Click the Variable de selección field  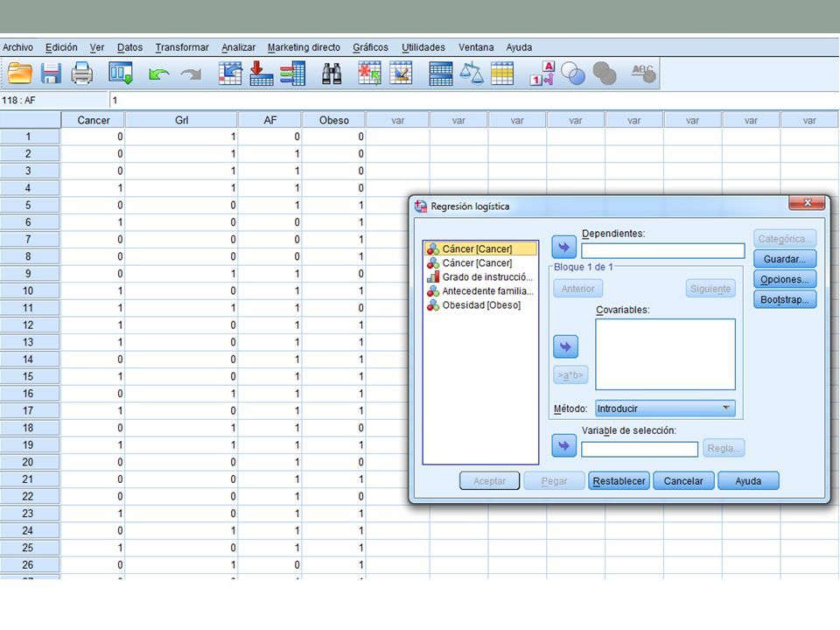click(640, 449)
